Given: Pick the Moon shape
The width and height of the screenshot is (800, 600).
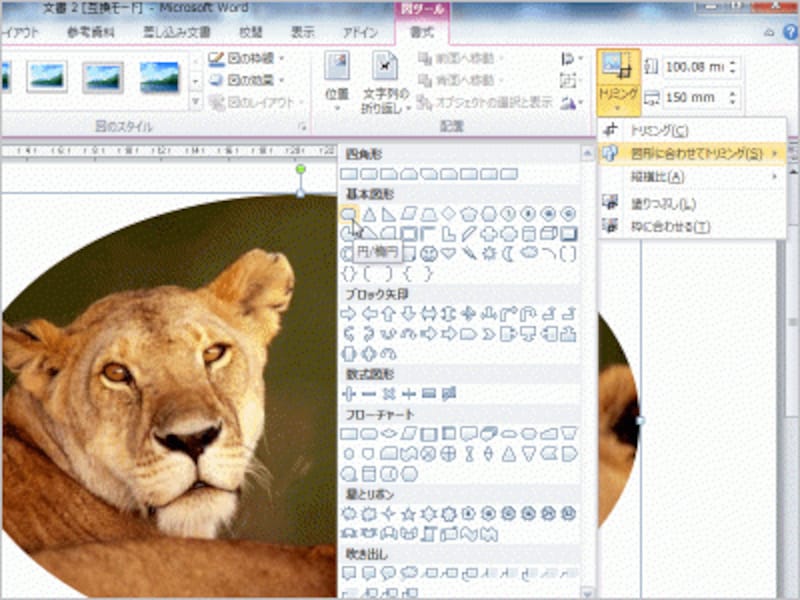Looking at the screenshot, I should click(509, 254).
